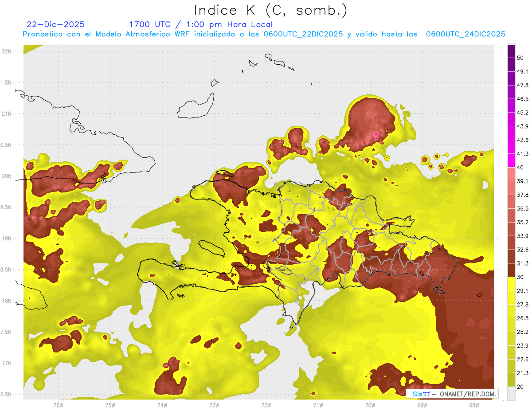The height and width of the screenshot is (411, 532).
Task: Click colorbar value 25.2
Action: coord(523,332)
